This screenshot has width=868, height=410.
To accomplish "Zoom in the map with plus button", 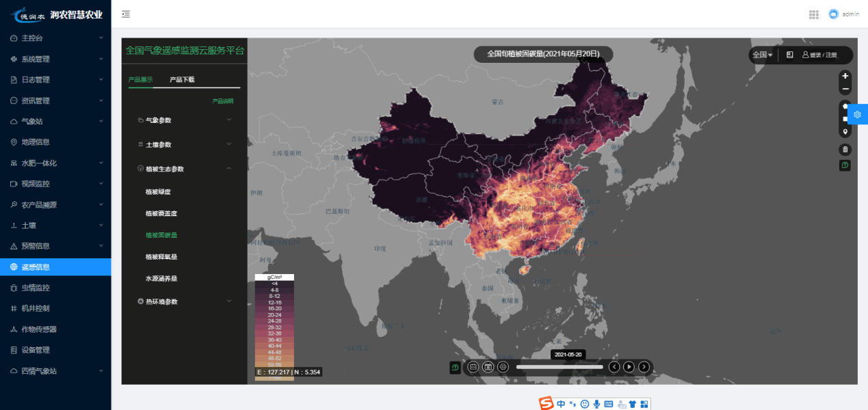I will pos(845,76).
